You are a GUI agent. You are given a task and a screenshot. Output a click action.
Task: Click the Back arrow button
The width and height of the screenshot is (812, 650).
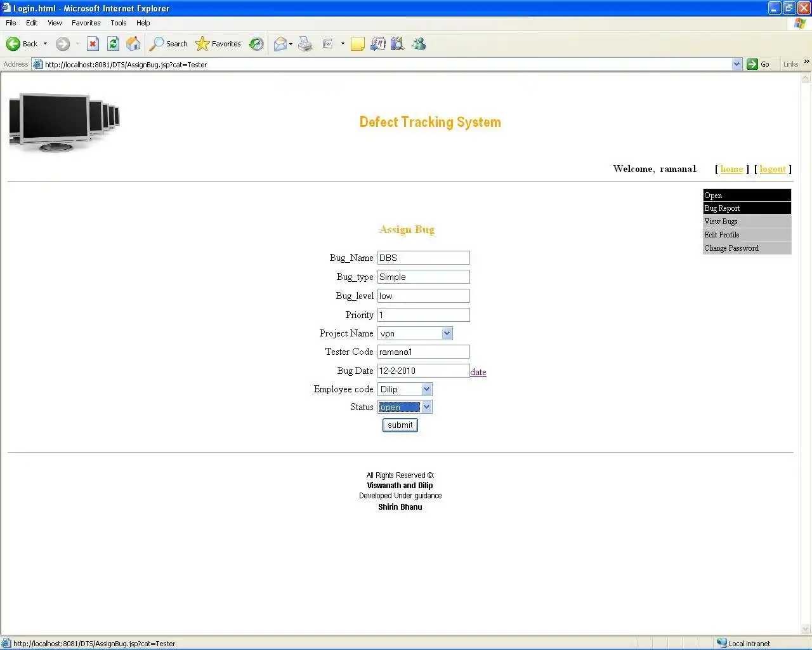(x=22, y=44)
